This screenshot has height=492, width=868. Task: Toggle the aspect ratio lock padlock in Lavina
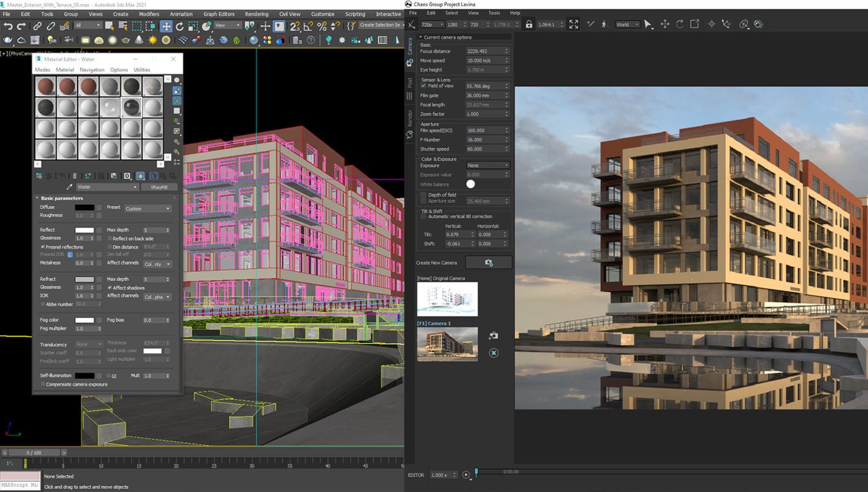[x=529, y=25]
